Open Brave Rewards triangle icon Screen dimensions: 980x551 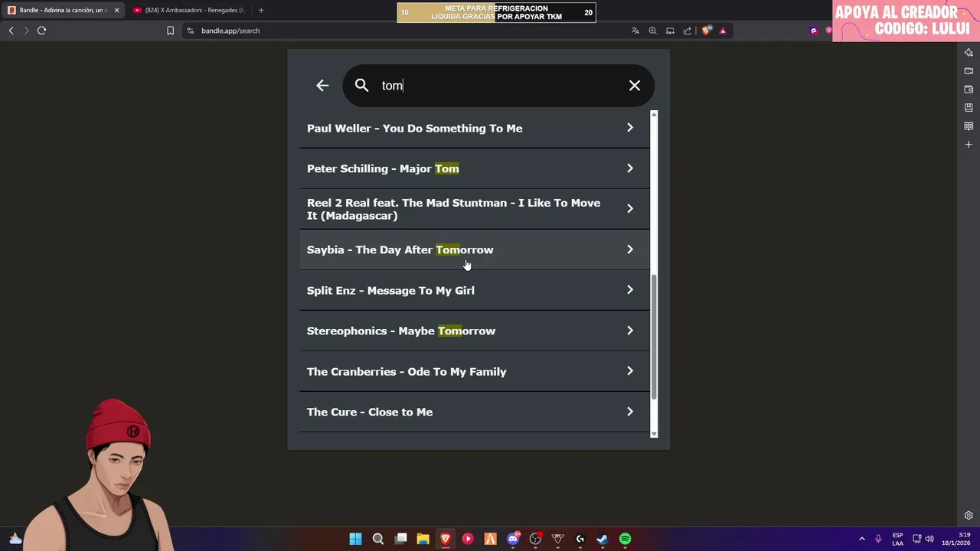[x=723, y=31]
